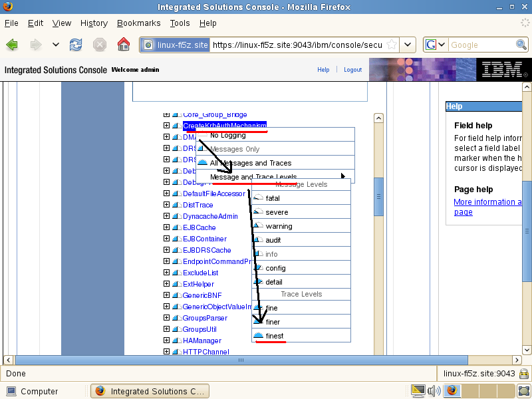Select the GenericObjectValueIm component link
The height and width of the screenshot is (399, 532).
pos(217,307)
